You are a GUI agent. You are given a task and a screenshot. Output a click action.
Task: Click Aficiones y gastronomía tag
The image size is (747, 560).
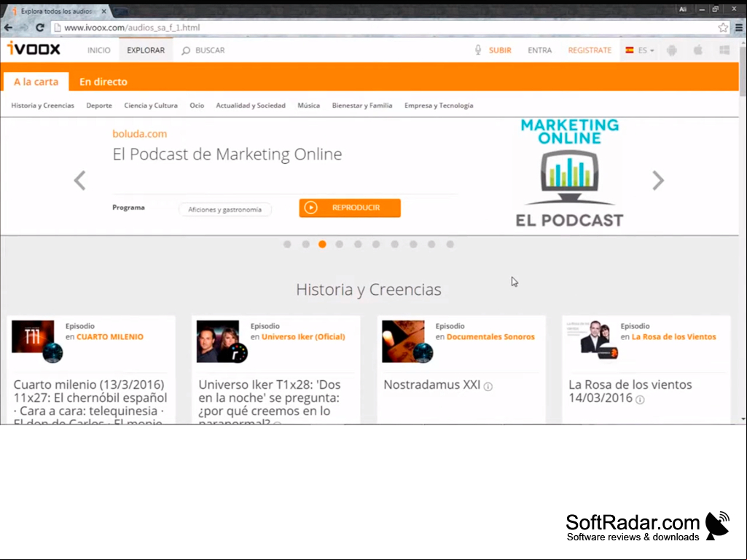click(225, 210)
